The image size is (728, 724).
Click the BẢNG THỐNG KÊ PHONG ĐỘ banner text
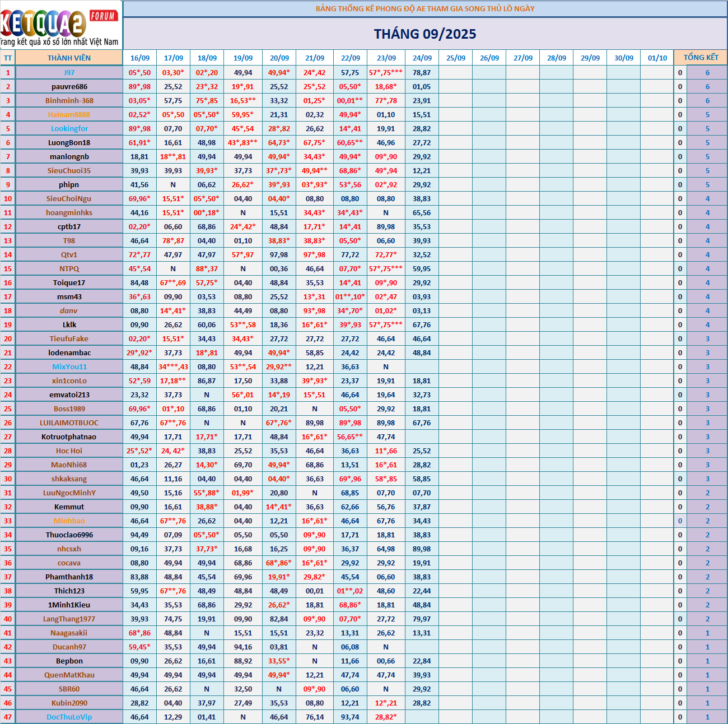coord(425,8)
